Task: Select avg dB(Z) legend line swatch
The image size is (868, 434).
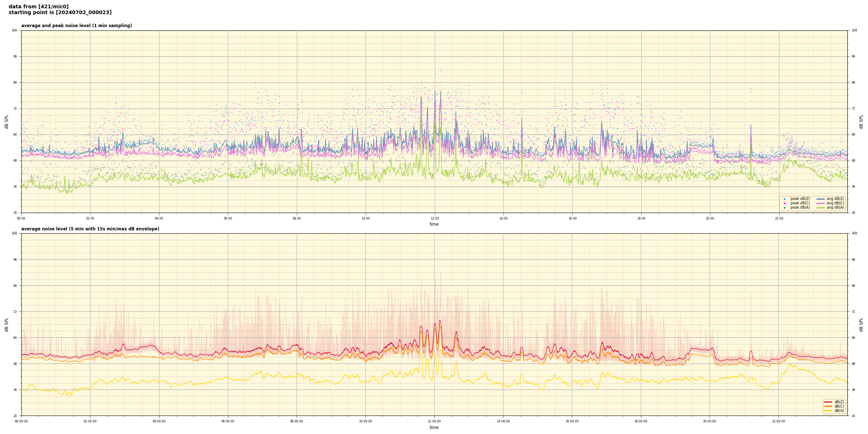Action: click(x=820, y=199)
